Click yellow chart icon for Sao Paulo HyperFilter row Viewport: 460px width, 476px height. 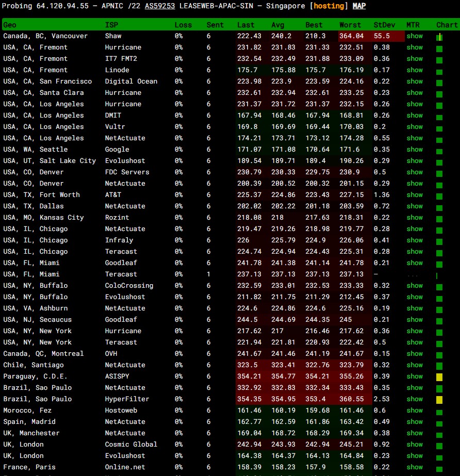pyautogui.click(x=439, y=400)
